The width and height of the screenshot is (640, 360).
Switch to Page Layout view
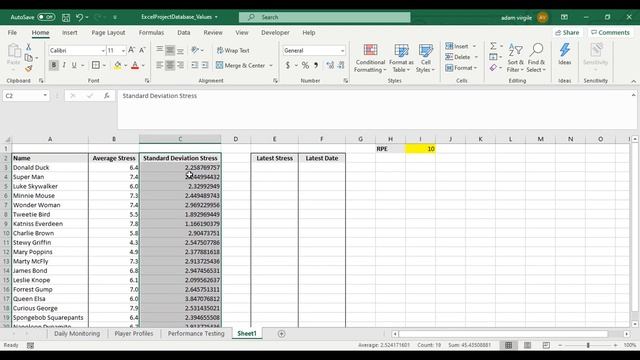pos(527,345)
